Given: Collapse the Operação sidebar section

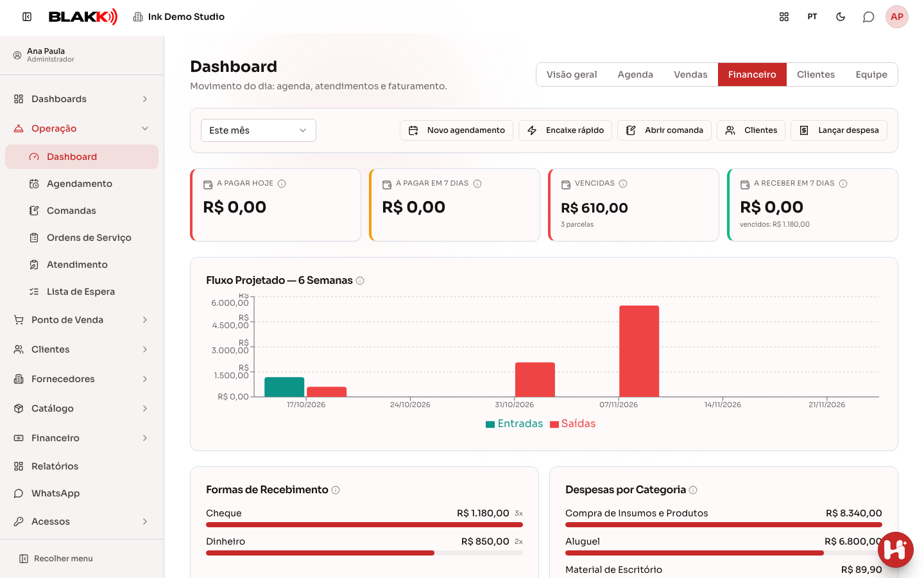Looking at the screenshot, I should (81, 128).
